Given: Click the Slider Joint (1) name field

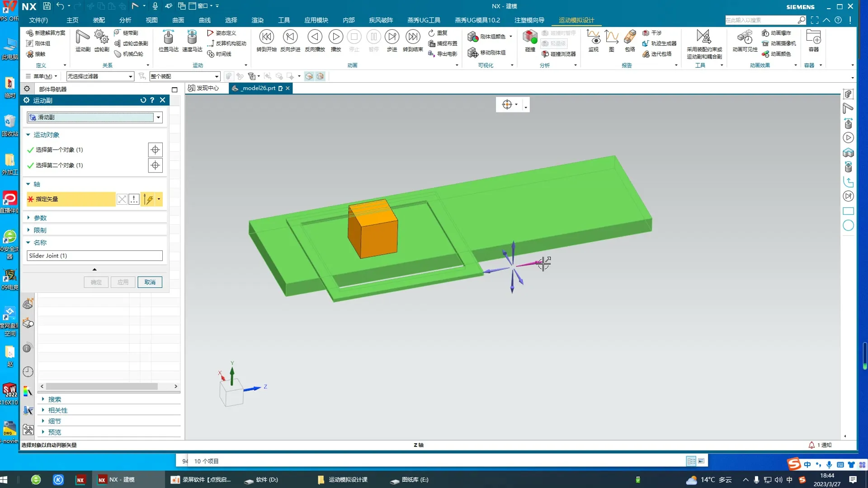Looking at the screenshot, I should click(x=94, y=256).
